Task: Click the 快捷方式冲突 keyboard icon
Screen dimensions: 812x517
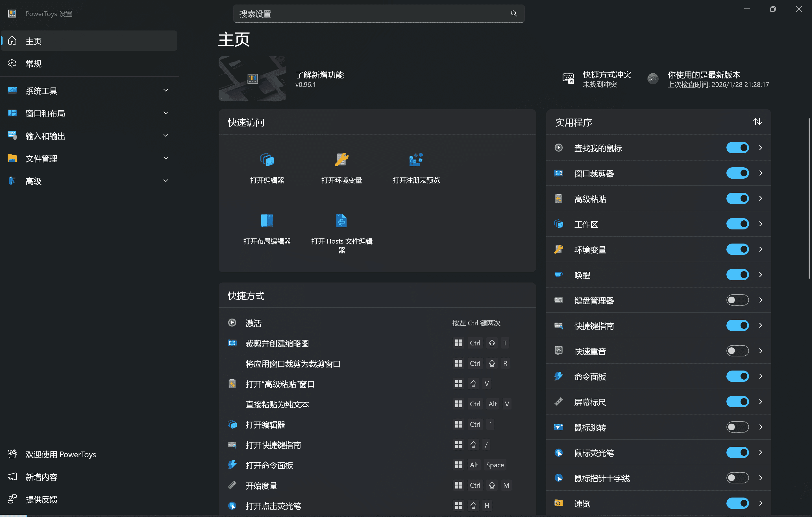Action: (568, 79)
